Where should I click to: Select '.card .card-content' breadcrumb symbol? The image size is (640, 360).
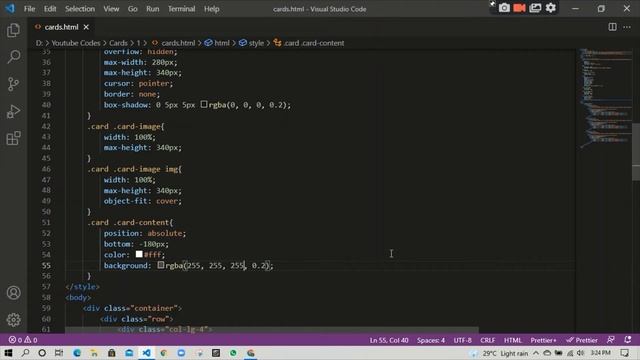point(309,43)
